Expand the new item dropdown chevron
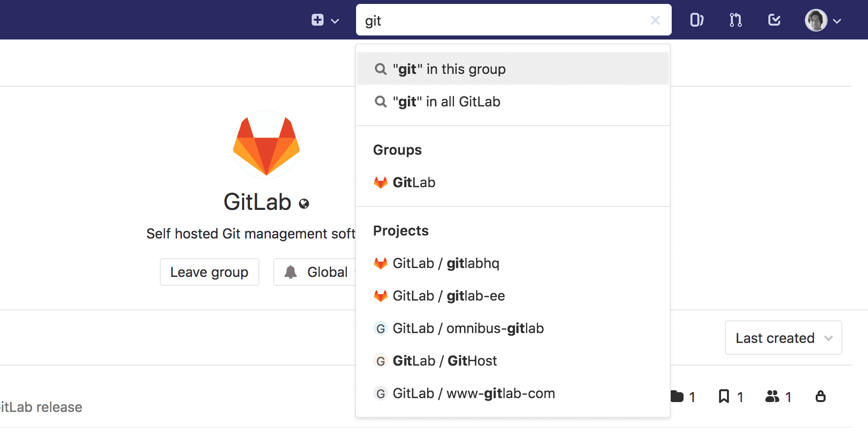Viewport: 868px width, 440px height. tap(335, 21)
